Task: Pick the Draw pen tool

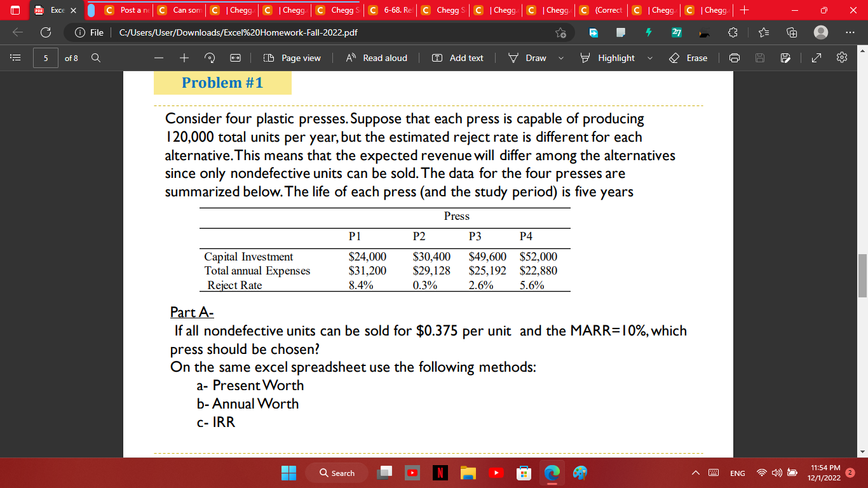Action: click(529, 58)
